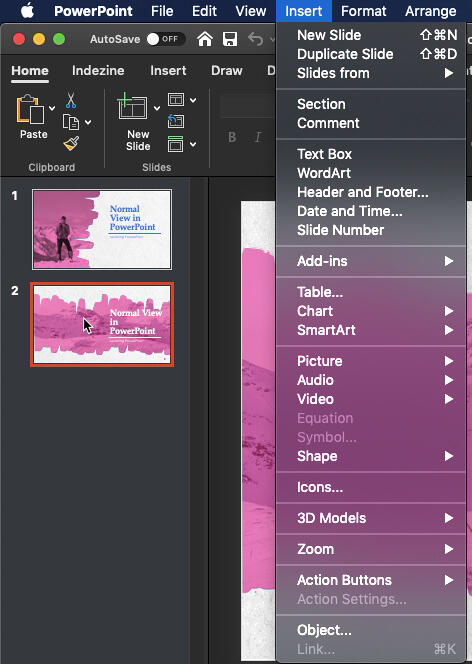Close the open Insert menu bar item
The image size is (472, 664).
click(304, 11)
